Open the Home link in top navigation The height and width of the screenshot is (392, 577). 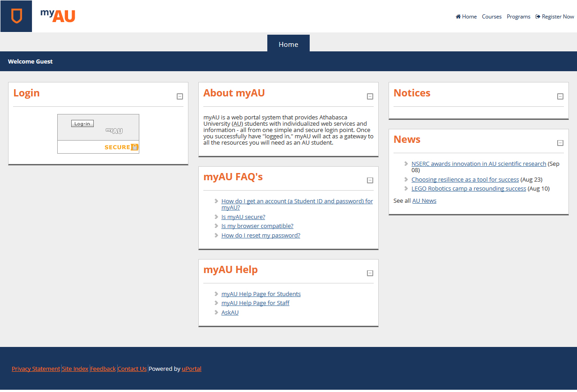(x=466, y=17)
